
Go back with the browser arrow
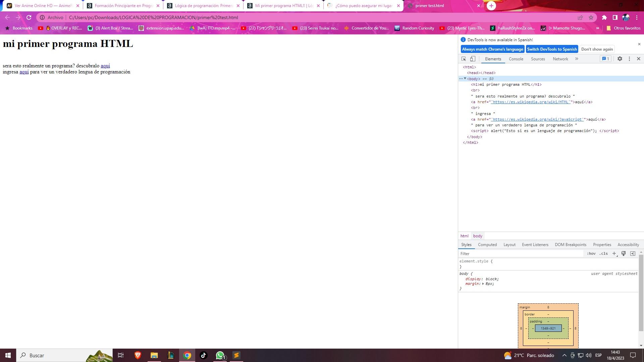point(7,17)
